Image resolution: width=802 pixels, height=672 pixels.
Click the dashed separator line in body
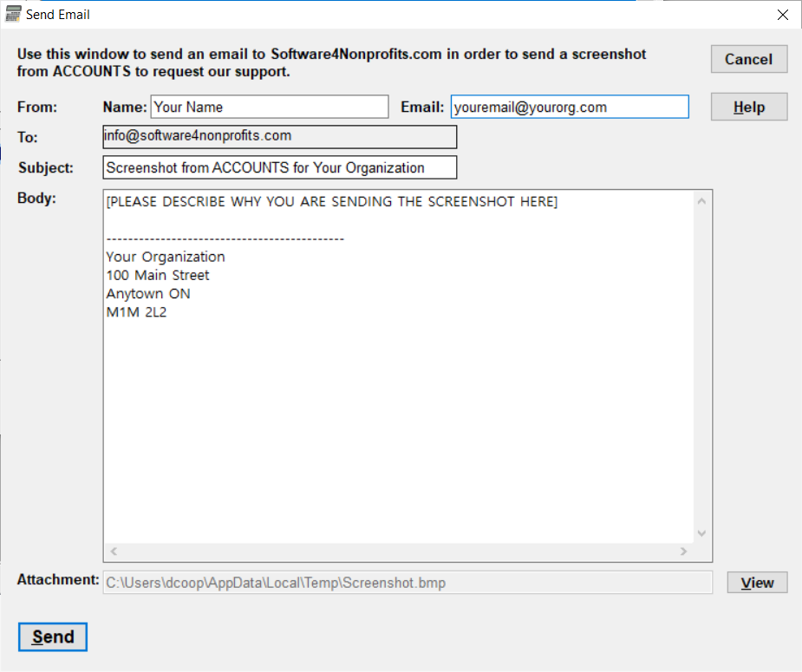click(x=225, y=238)
